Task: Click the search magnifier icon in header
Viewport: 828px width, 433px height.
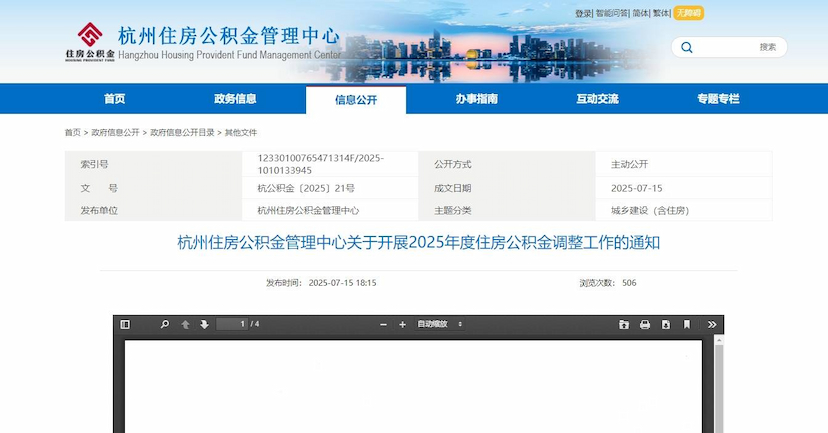Action: pos(686,48)
